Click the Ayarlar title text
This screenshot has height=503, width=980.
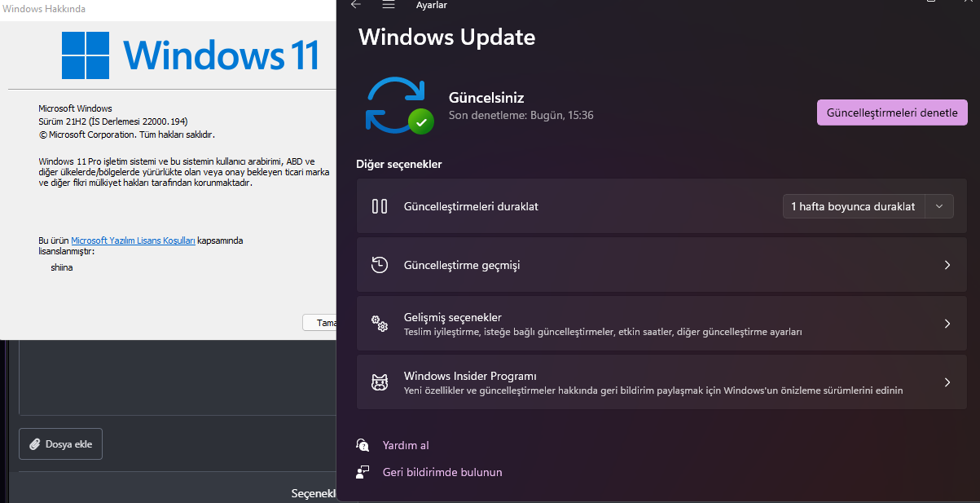point(432,5)
